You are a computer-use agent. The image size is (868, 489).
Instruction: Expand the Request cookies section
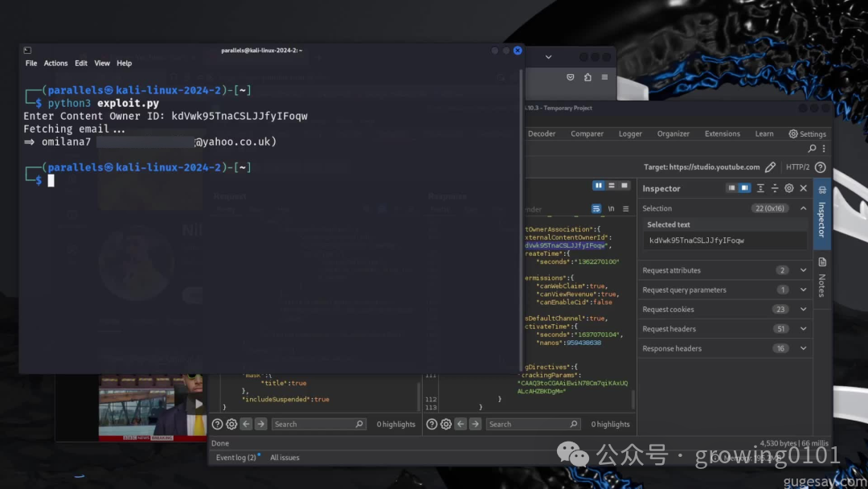coord(803,310)
